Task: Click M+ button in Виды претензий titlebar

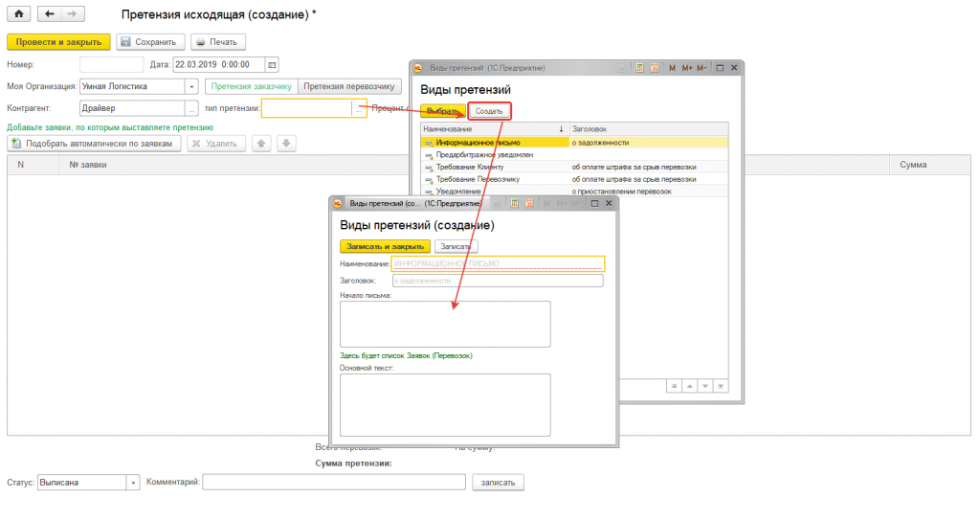Action: click(x=687, y=68)
